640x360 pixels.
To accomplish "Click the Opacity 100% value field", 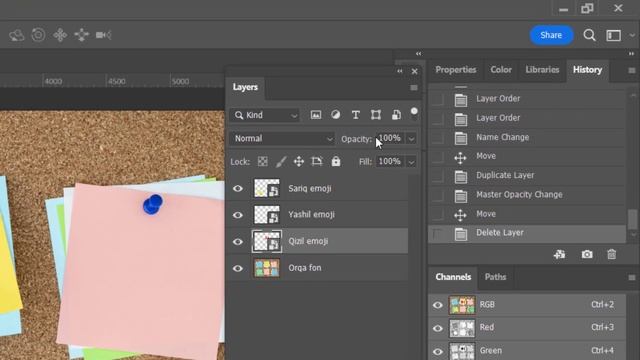I will 390,139.
